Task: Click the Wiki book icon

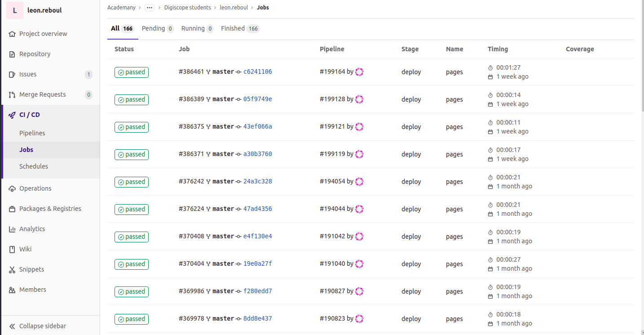Action: [x=12, y=249]
